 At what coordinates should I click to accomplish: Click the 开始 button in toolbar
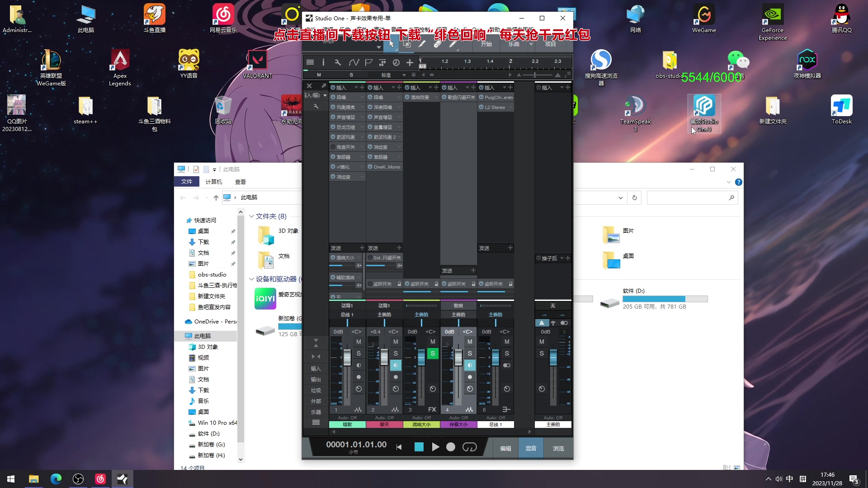pyautogui.click(x=486, y=44)
